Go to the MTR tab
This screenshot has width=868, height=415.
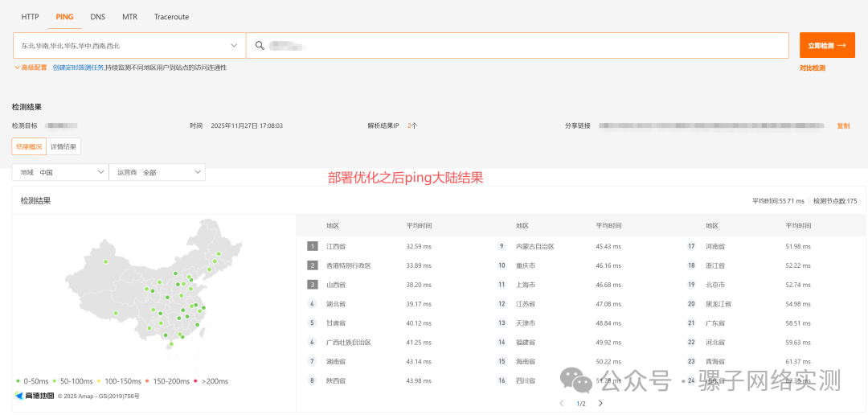point(129,17)
